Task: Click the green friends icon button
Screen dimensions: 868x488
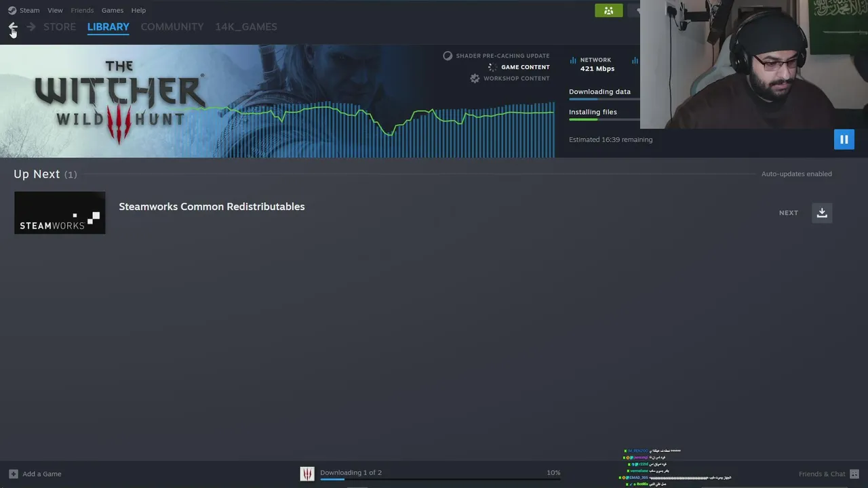Action: point(608,10)
